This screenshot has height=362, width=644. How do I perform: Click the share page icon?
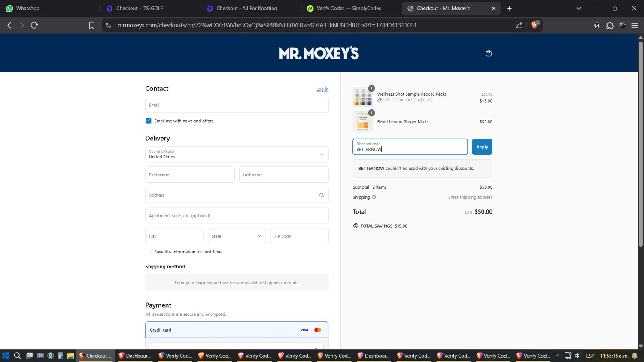[x=519, y=25]
